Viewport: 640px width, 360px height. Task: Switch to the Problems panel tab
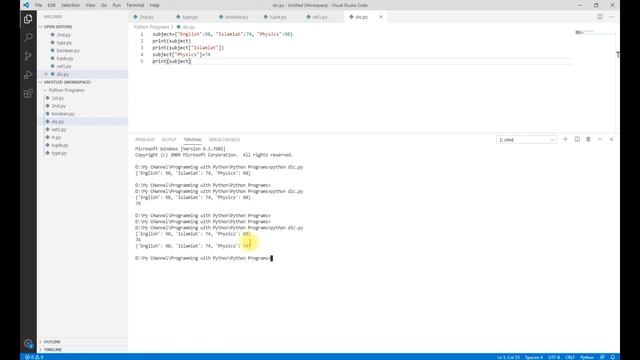coord(145,140)
